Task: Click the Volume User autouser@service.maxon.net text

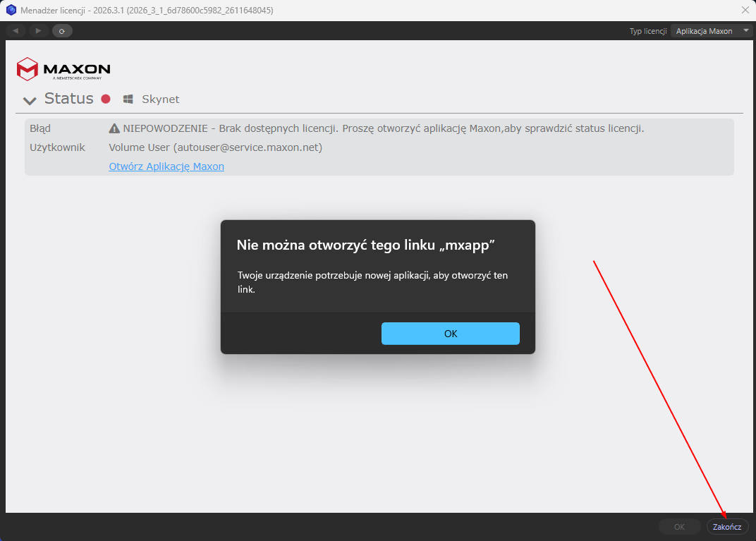Action: coord(216,147)
